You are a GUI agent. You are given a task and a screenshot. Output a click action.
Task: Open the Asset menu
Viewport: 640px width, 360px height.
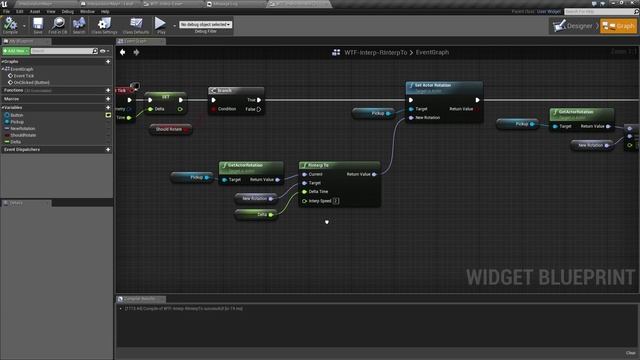[x=35, y=11]
